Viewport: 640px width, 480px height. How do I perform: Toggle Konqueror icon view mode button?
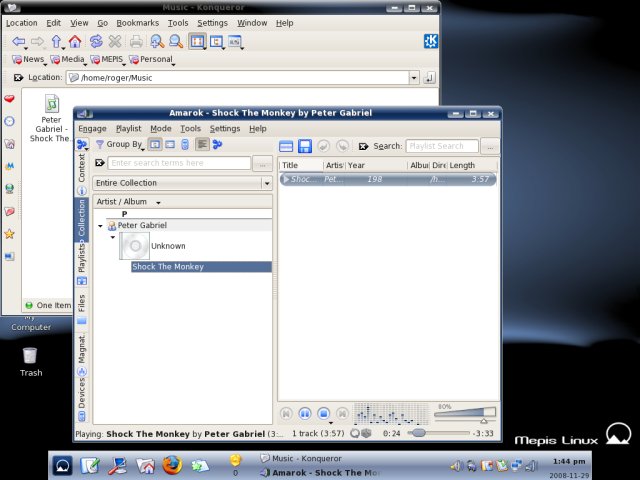(x=196, y=41)
